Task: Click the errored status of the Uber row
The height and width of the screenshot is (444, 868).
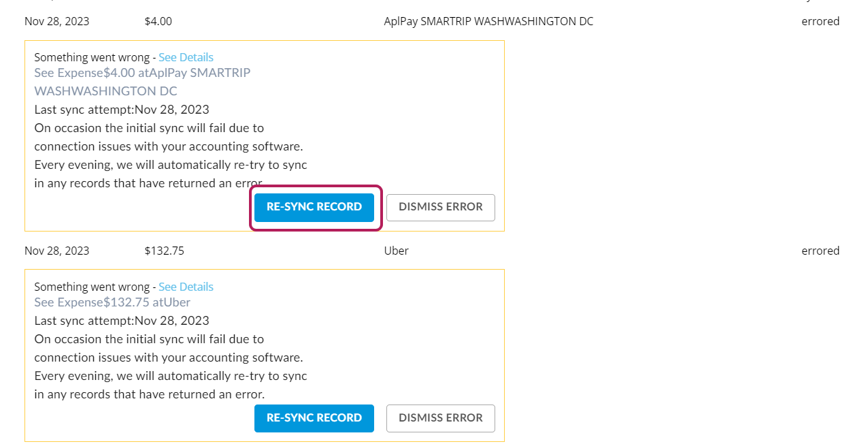Action: click(x=820, y=251)
